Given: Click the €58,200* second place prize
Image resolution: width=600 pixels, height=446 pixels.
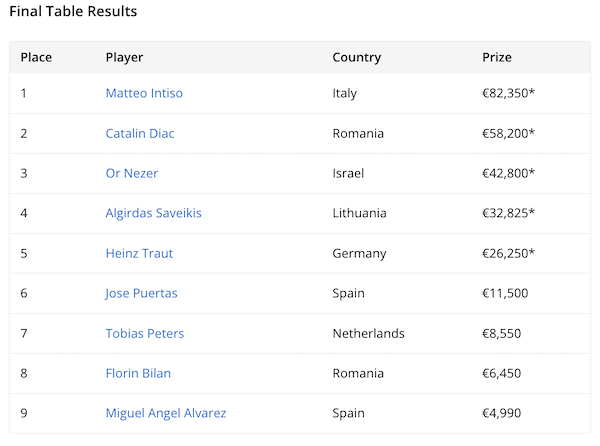Looking at the screenshot, I should [x=508, y=133].
